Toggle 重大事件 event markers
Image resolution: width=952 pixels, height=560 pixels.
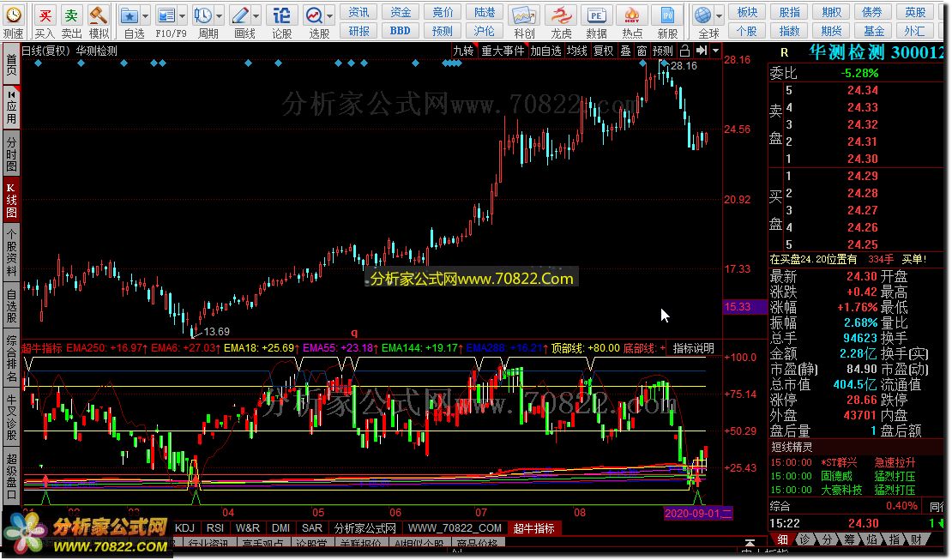502,51
